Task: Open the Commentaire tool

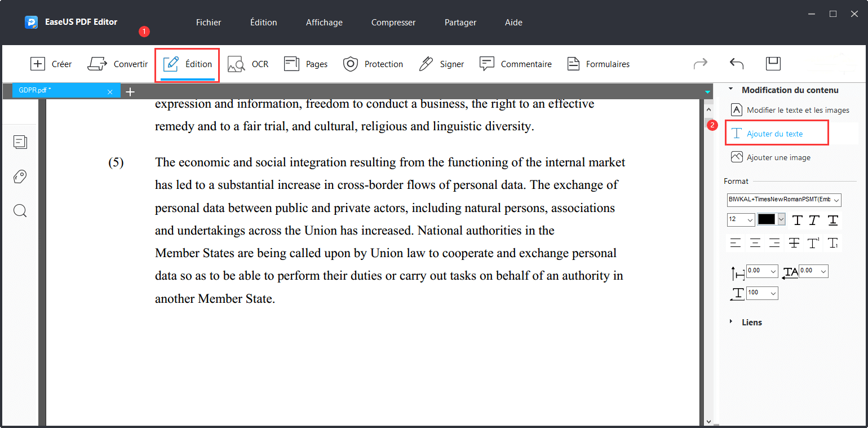Action: coord(515,64)
